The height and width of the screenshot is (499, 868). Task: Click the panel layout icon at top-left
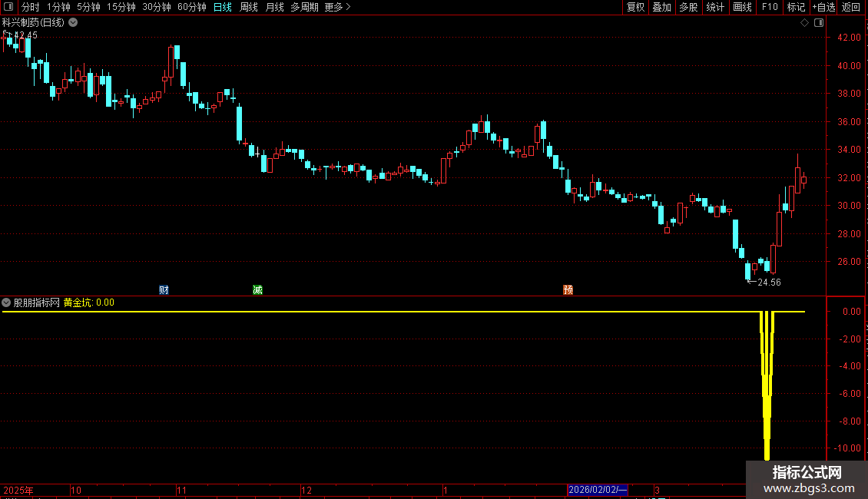click(8, 7)
